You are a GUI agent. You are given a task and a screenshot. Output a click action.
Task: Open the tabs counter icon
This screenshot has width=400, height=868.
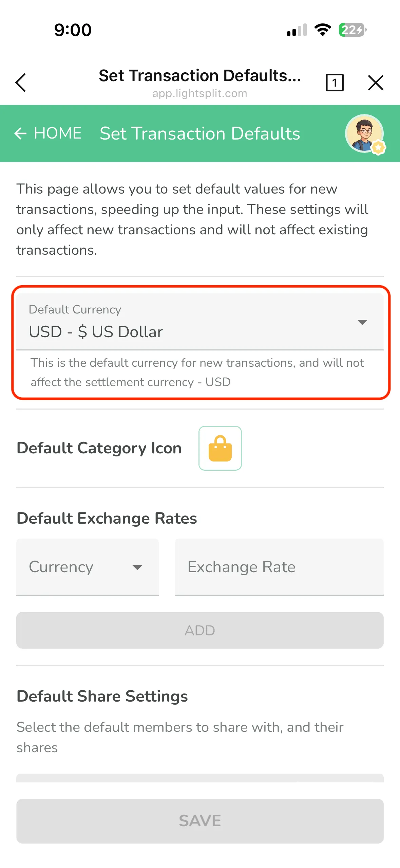[x=335, y=83]
